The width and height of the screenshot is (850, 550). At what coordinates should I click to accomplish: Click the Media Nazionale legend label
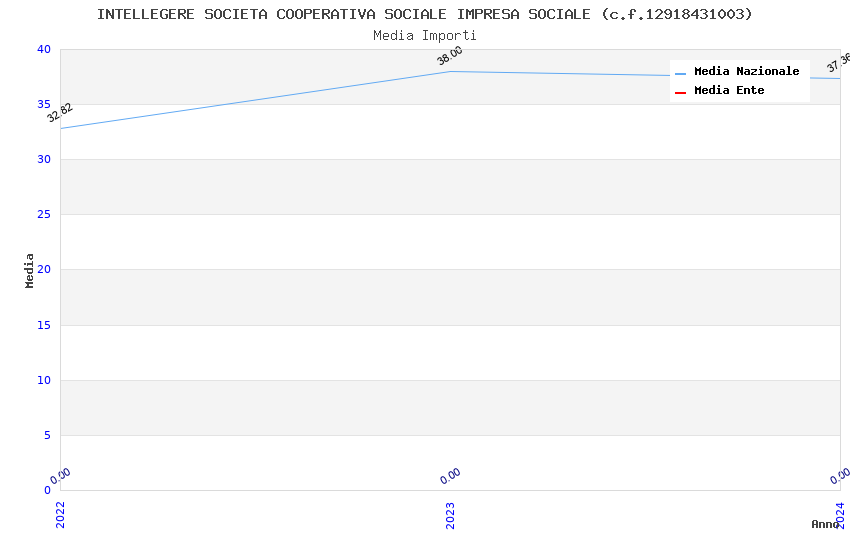(746, 71)
